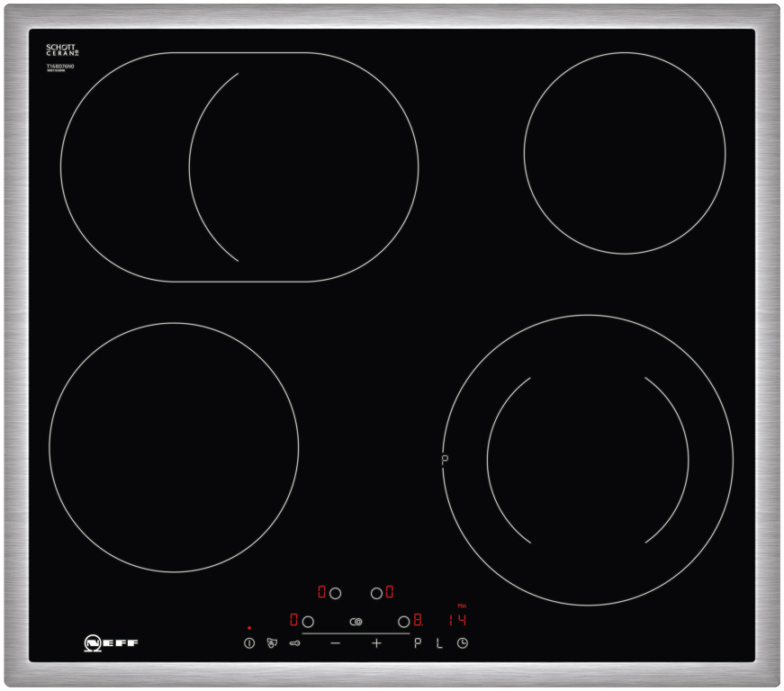Select the rear-left zone circle selector
The width and height of the screenshot is (784, 691).
point(336,593)
